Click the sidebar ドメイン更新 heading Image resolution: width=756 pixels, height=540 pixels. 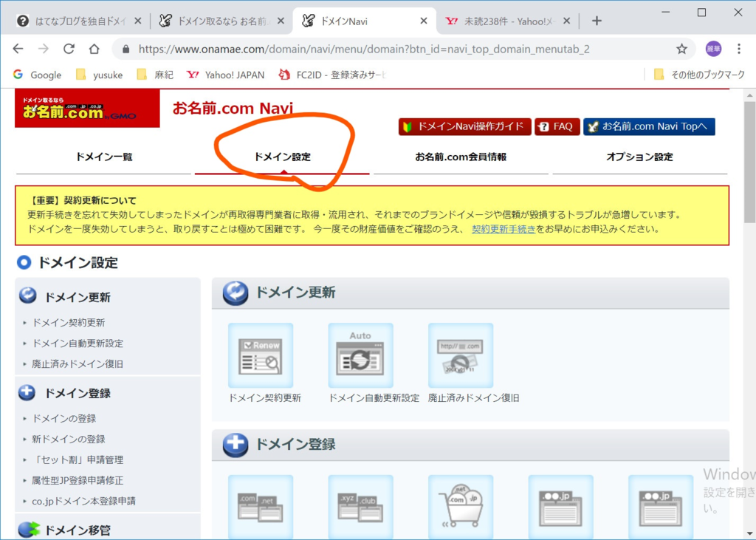(x=77, y=297)
